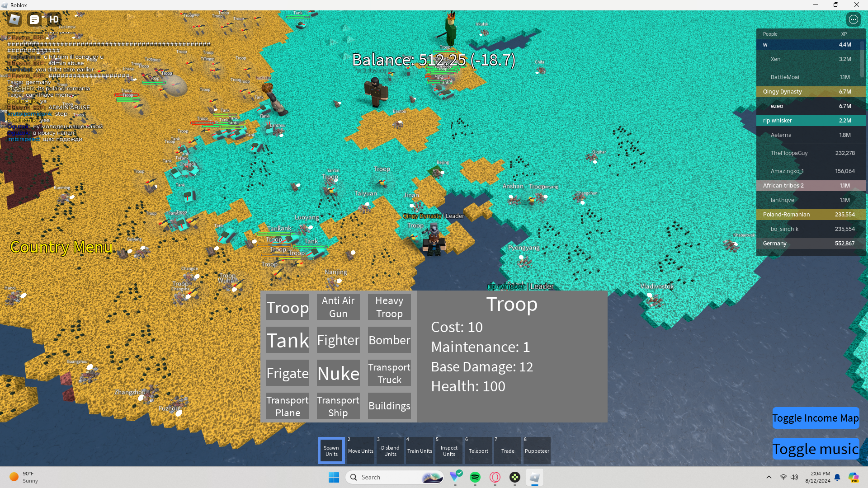This screenshot has height=488, width=868.
Task: Toggle the music button
Action: click(x=815, y=449)
